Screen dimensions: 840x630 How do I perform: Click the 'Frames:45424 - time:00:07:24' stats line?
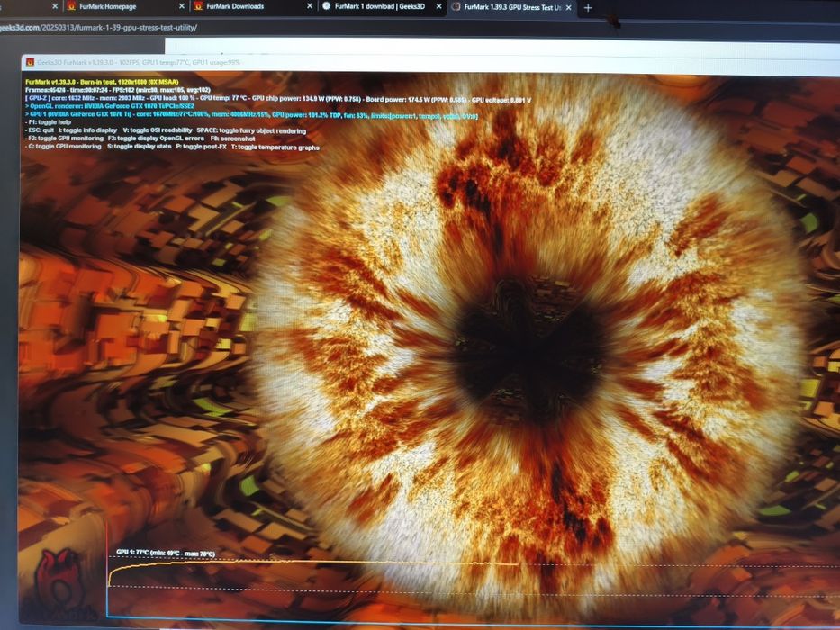click(118, 90)
